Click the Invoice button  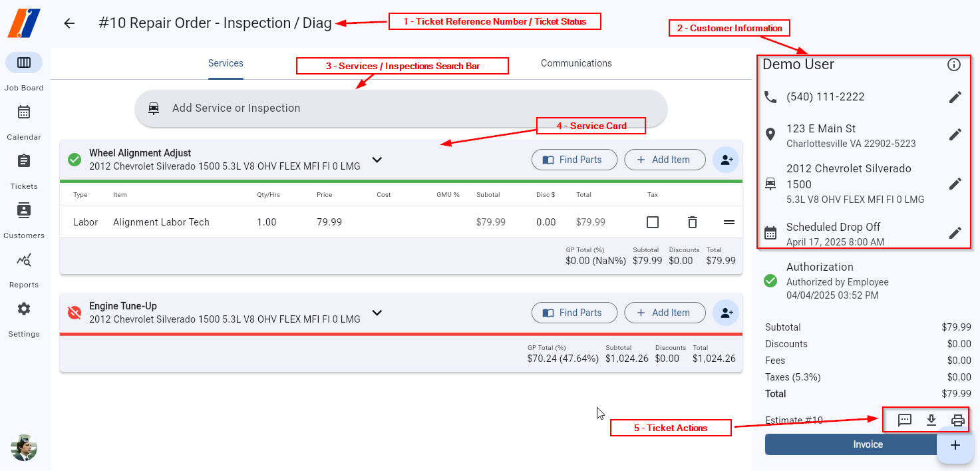pos(850,444)
